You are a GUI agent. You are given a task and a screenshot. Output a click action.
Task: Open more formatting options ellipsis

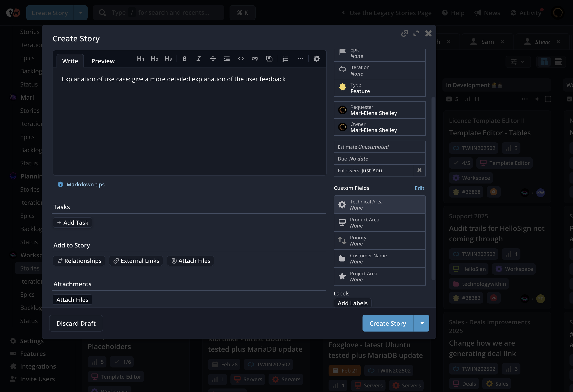(x=300, y=59)
